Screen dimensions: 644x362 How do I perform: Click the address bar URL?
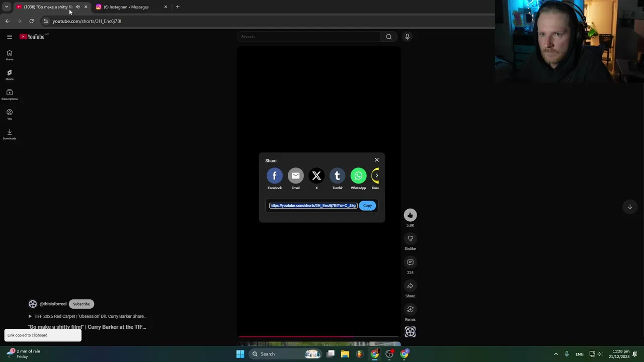point(87,21)
